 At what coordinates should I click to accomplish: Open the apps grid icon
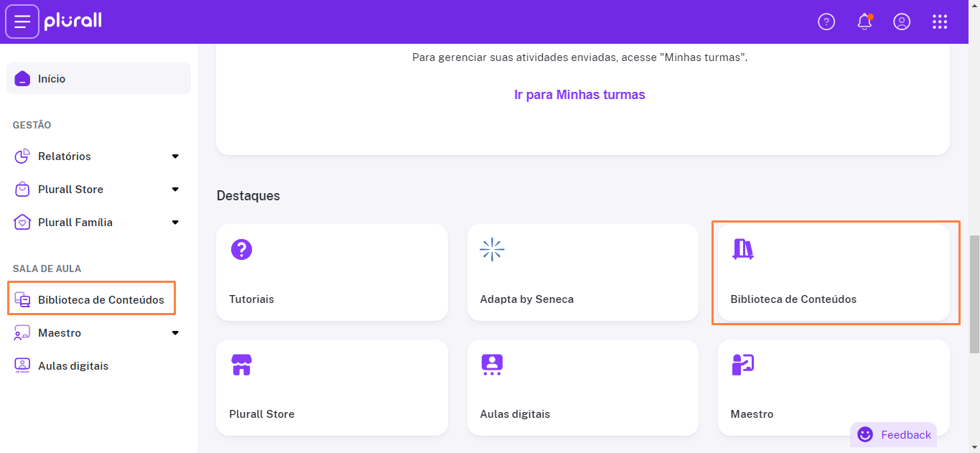pos(940,22)
